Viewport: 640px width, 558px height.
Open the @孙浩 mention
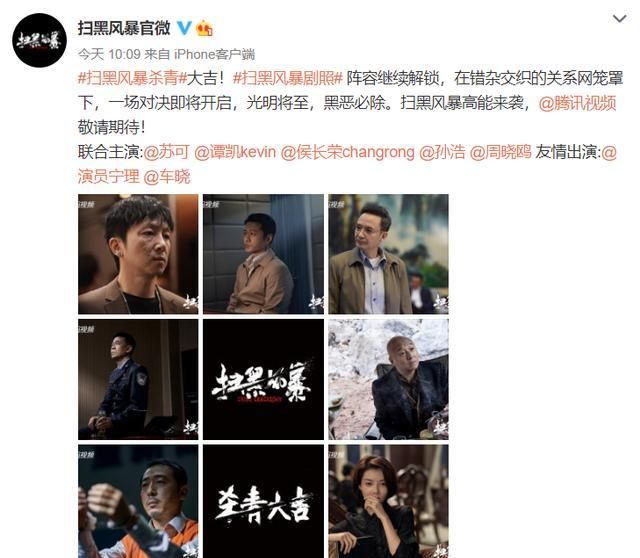(x=442, y=152)
